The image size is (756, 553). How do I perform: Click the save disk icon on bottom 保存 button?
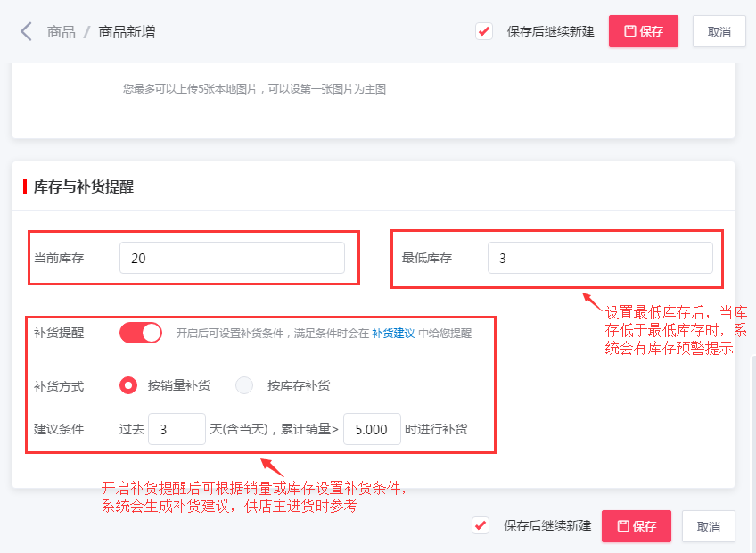[x=621, y=526]
